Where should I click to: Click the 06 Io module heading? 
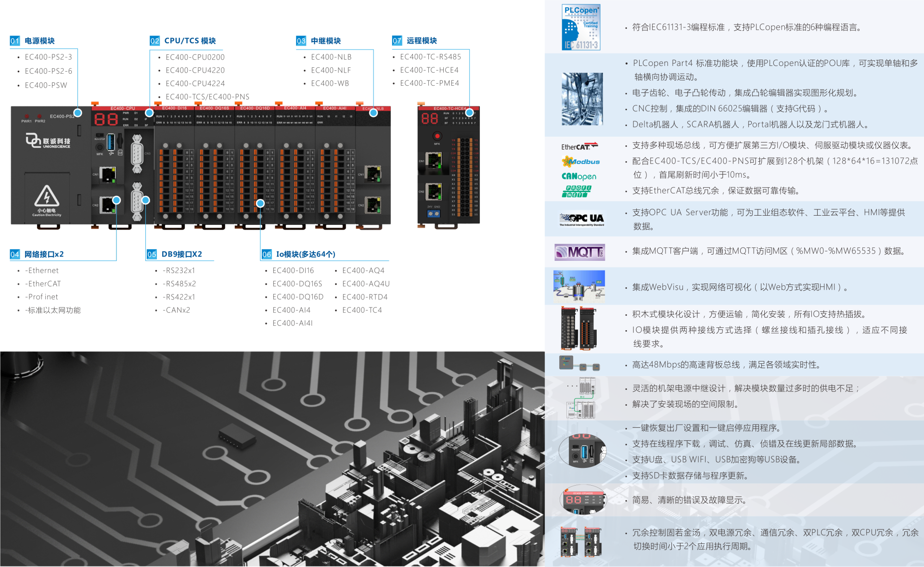(x=299, y=254)
